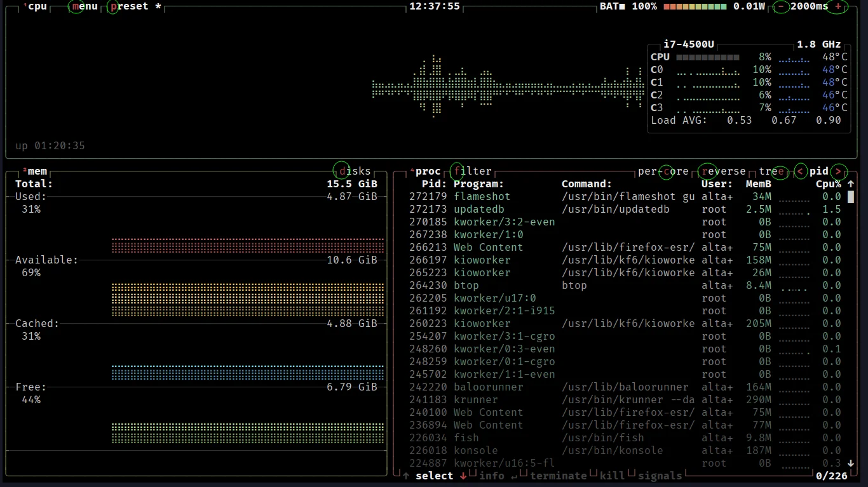Click the Available: 10.6 GiB memory entry
Screen dimensions: 868x487
click(196, 260)
